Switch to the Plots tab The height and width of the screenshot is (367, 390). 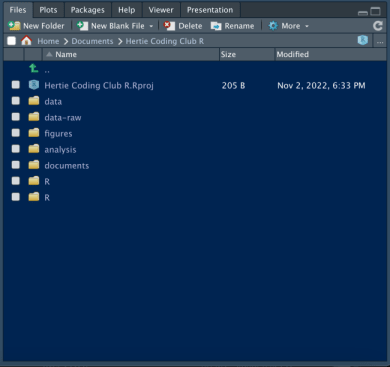pyautogui.click(x=48, y=10)
